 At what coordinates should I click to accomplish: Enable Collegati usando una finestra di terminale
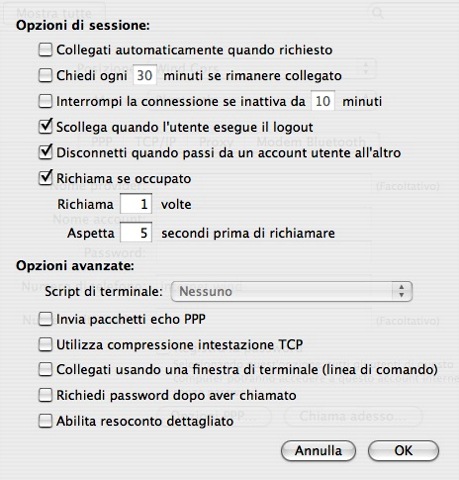45,369
